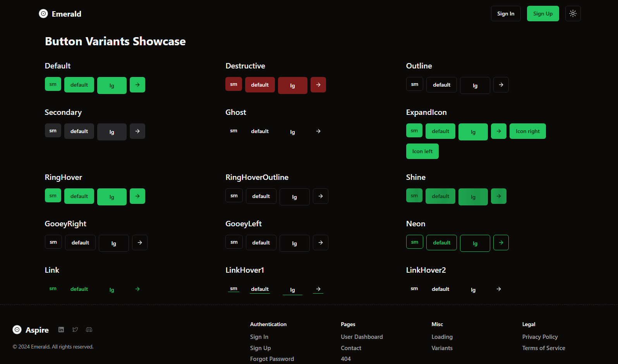The image size is (618, 364).
Task: Click the Ghost sm button
Action: tap(234, 130)
